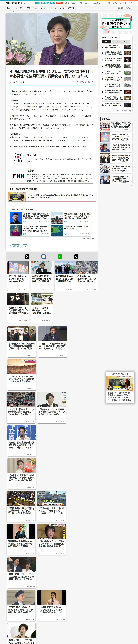Open the 金正恩総書記の娘 article card

[65, 276]
